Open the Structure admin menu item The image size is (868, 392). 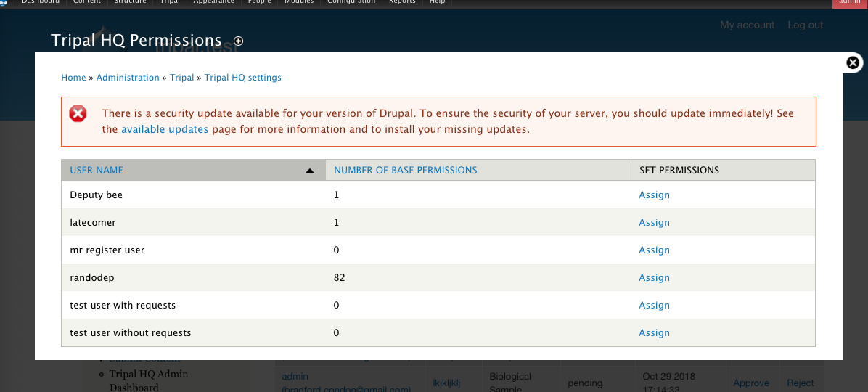click(130, 1)
